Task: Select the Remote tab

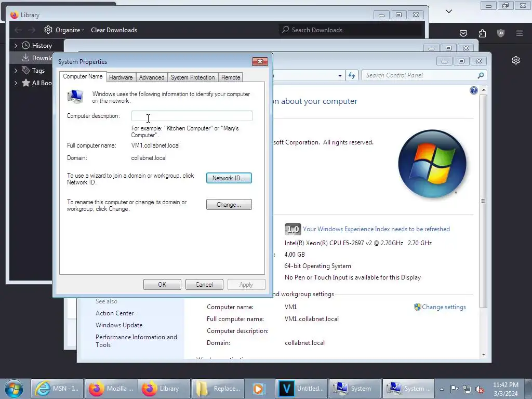Action: (x=231, y=77)
